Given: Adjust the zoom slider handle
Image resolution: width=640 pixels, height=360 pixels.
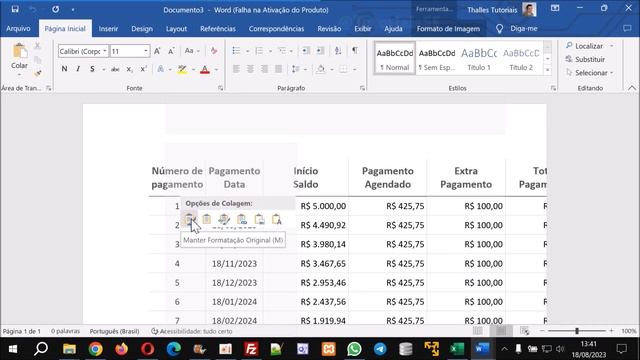Looking at the screenshot, I should (x=577, y=331).
